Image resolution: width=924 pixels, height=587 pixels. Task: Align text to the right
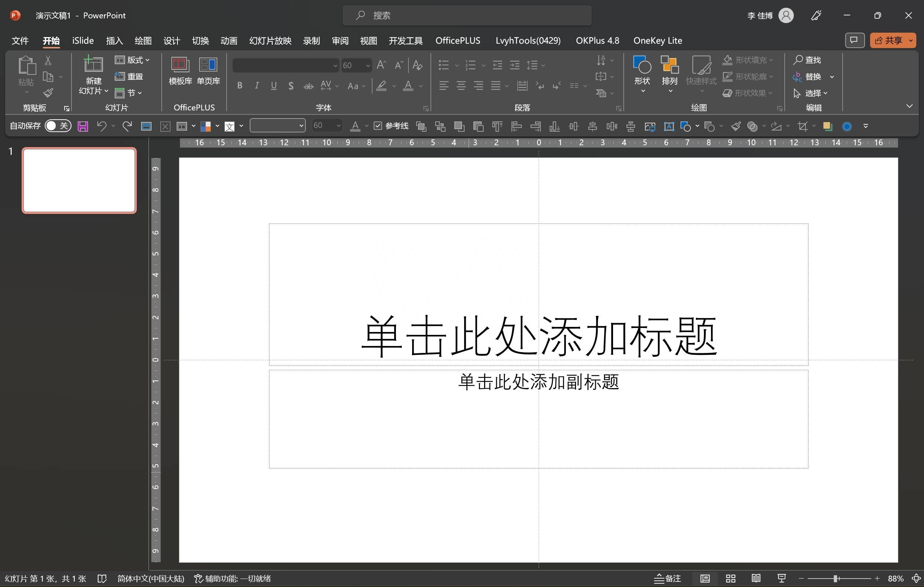pyautogui.click(x=478, y=85)
